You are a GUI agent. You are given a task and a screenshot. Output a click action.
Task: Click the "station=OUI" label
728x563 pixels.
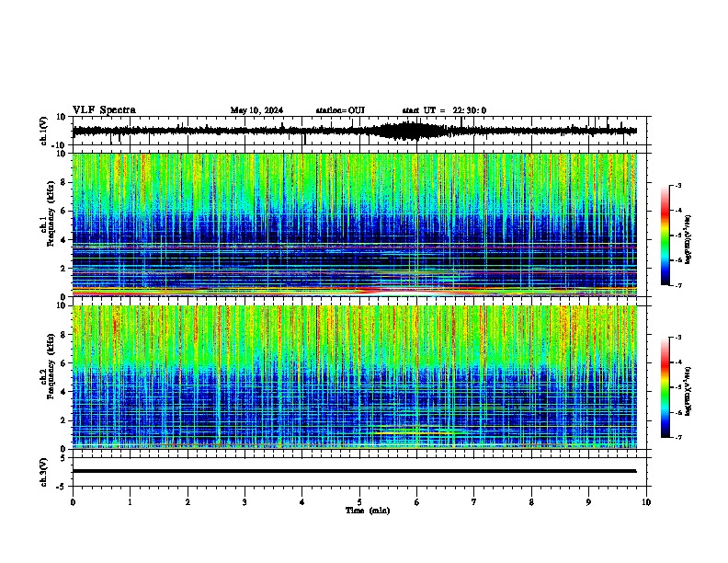(340, 110)
